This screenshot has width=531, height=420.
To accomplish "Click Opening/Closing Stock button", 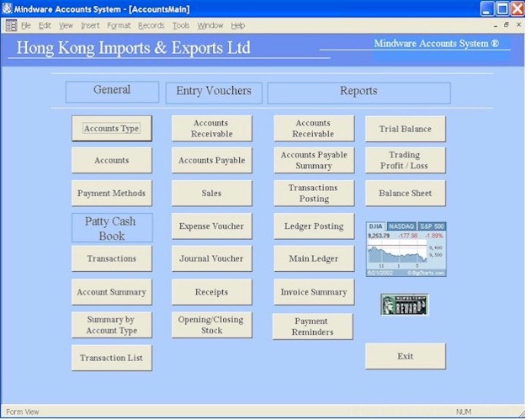I will 212,325.
